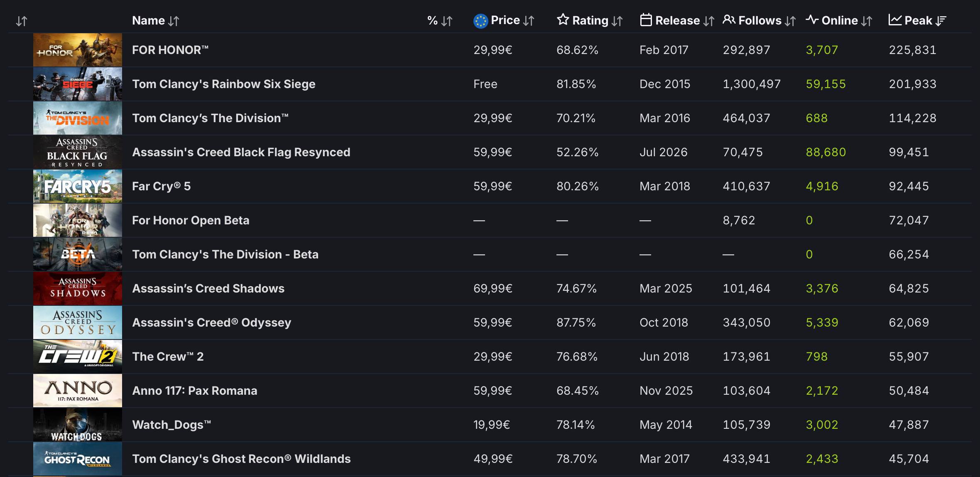Click the 103,604 follows for Anno 117

pyautogui.click(x=747, y=391)
